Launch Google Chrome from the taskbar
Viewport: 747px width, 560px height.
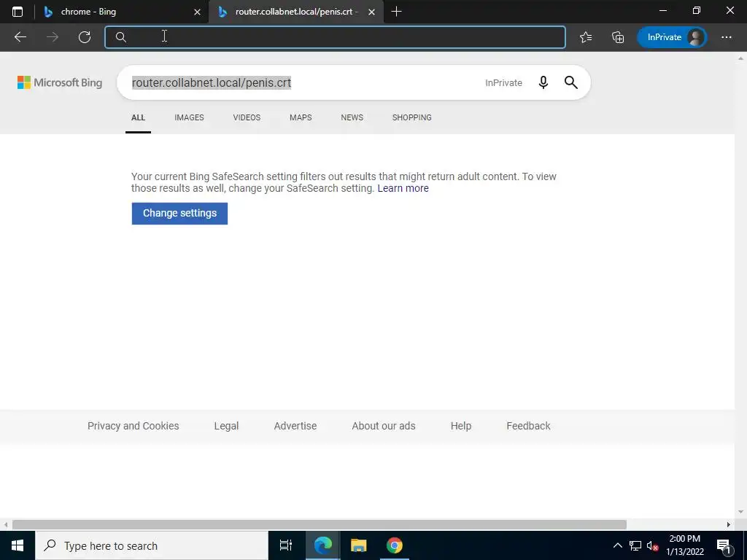395,545
